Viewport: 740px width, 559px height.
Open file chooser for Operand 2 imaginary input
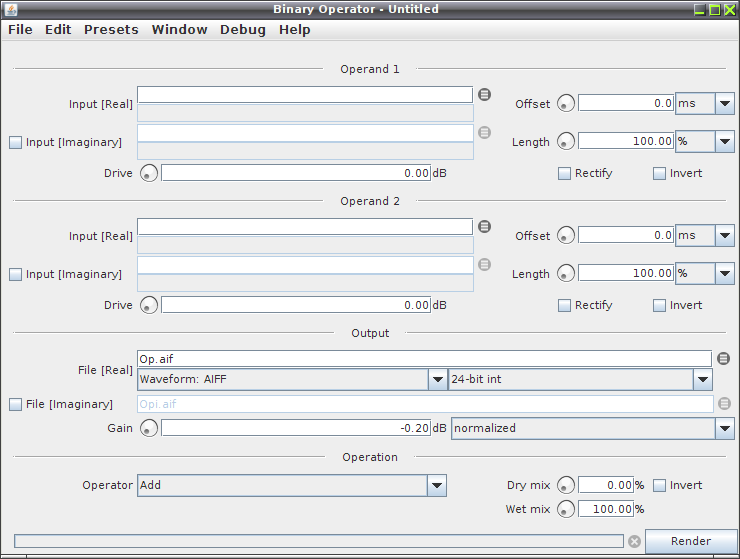point(484,264)
